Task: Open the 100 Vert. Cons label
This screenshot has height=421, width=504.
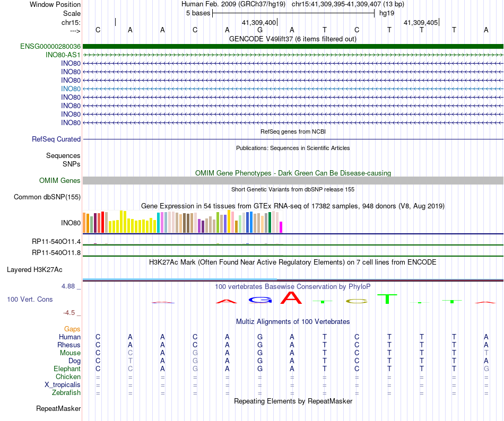Action: [x=30, y=299]
